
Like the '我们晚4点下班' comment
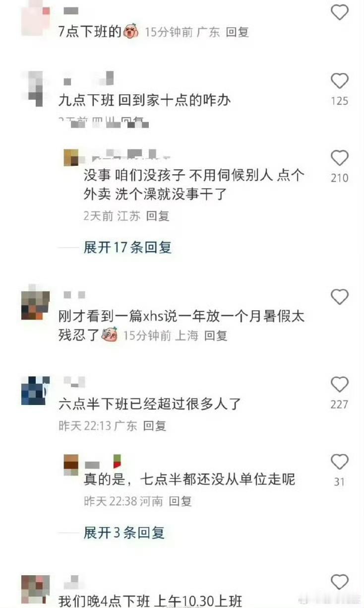(339, 581)
